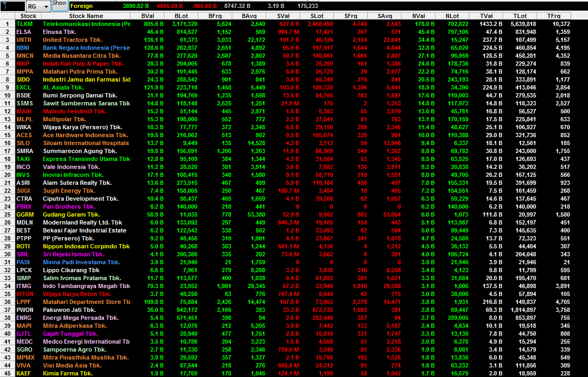The image size is (588, 377).
Task: Click NVal 178.0 B in TLKM row
Action: (424, 24)
